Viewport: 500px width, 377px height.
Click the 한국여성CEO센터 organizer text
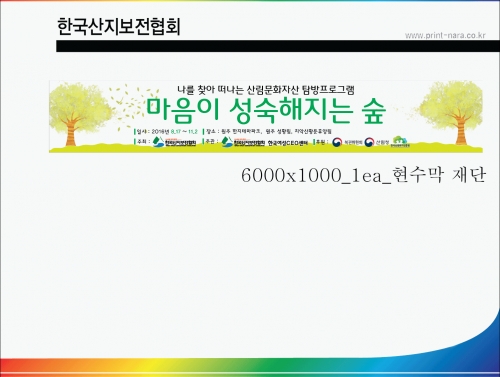click(288, 143)
